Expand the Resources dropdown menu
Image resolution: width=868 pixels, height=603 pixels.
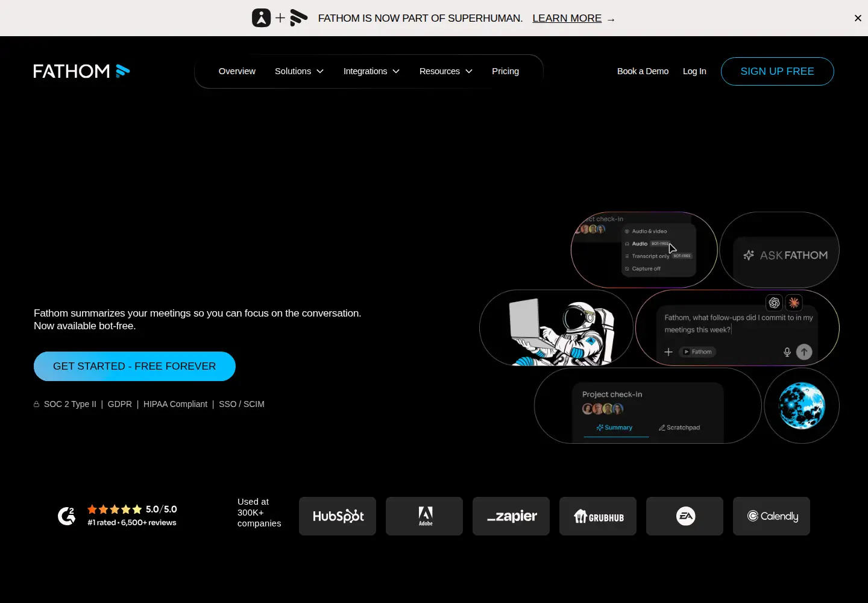tap(445, 71)
